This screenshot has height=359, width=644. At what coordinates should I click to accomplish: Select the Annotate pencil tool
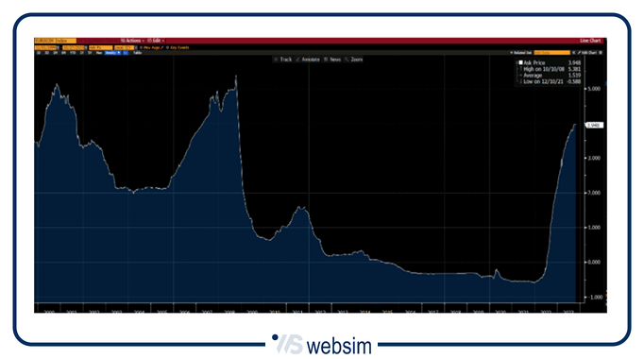[x=308, y=60]
